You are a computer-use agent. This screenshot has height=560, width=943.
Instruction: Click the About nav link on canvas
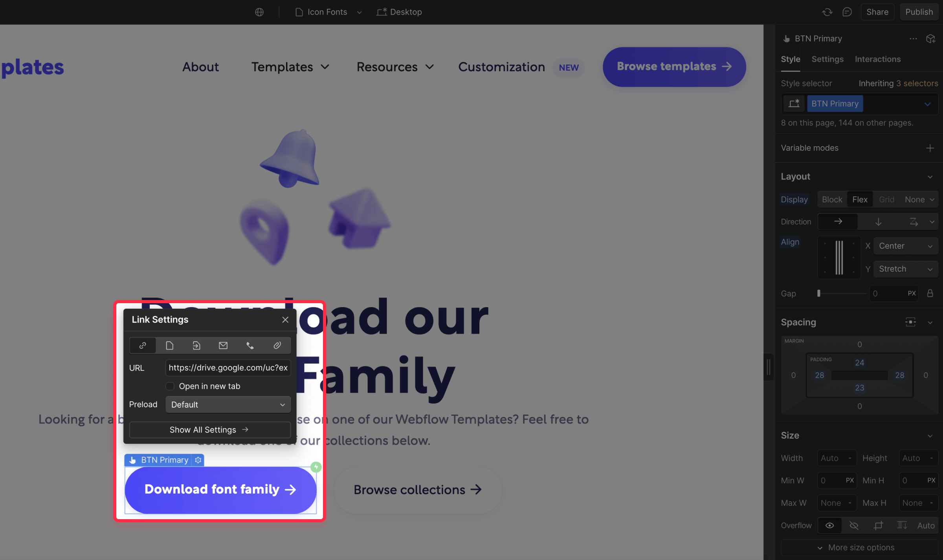[200, 67]
